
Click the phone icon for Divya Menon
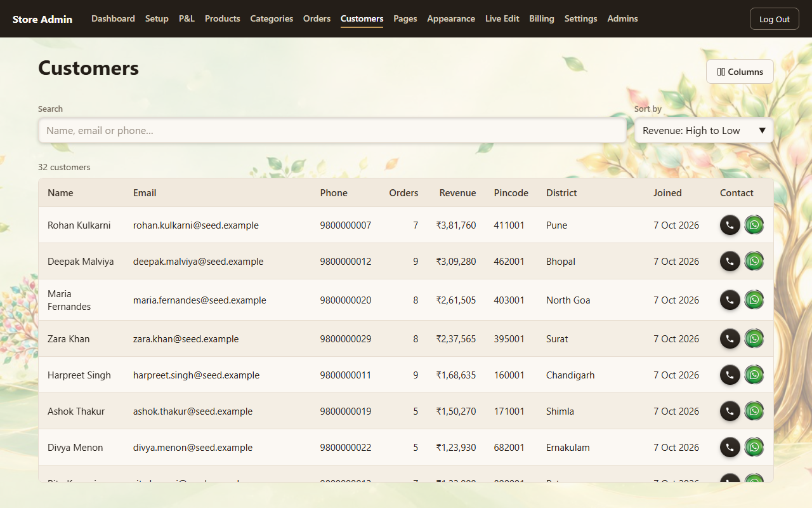(x=730, y=447)
